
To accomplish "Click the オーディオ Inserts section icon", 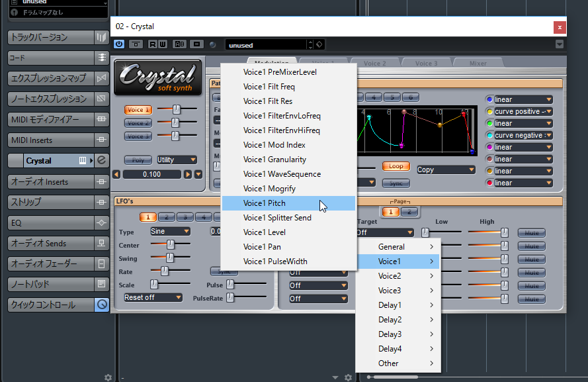I will [101, 181].
